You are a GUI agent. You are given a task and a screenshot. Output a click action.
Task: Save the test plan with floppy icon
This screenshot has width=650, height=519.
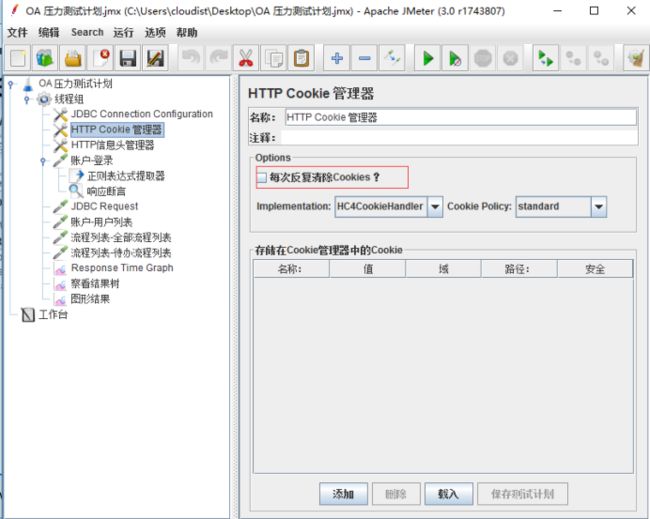coord(128,58)
